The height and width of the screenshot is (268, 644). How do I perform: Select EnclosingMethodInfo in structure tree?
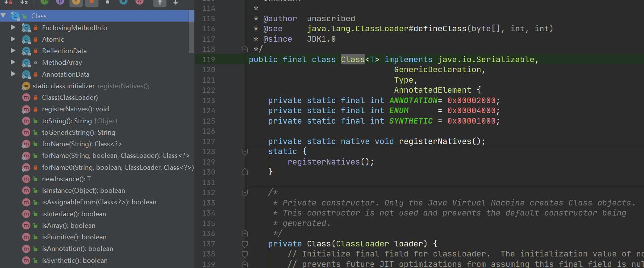74,28
